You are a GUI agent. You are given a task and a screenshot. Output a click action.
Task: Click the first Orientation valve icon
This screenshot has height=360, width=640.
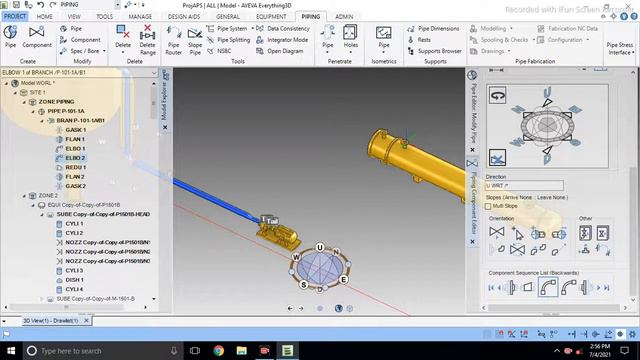(496, 232)
